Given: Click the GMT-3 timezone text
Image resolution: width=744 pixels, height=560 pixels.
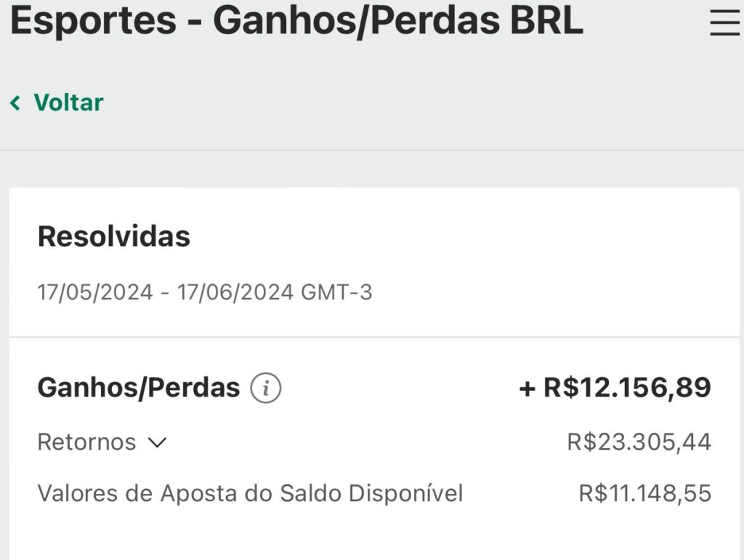Looking at the screenshot, I should click(x=336, y=293).
